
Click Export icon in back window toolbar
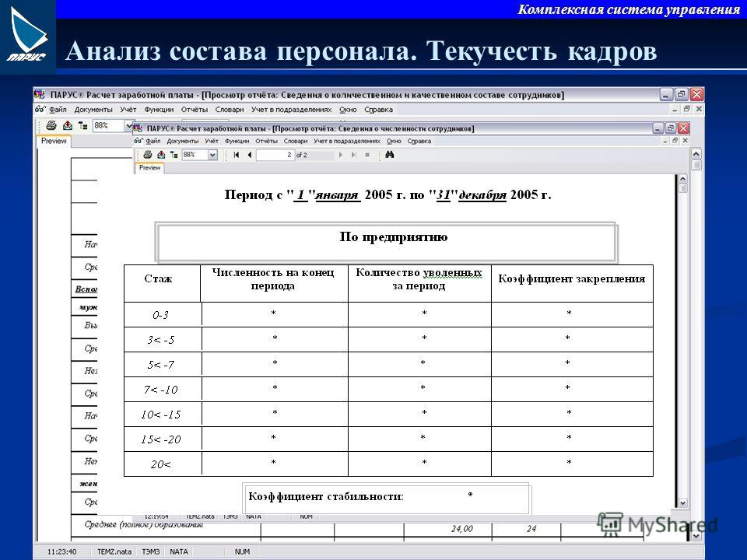click(68, 125)
